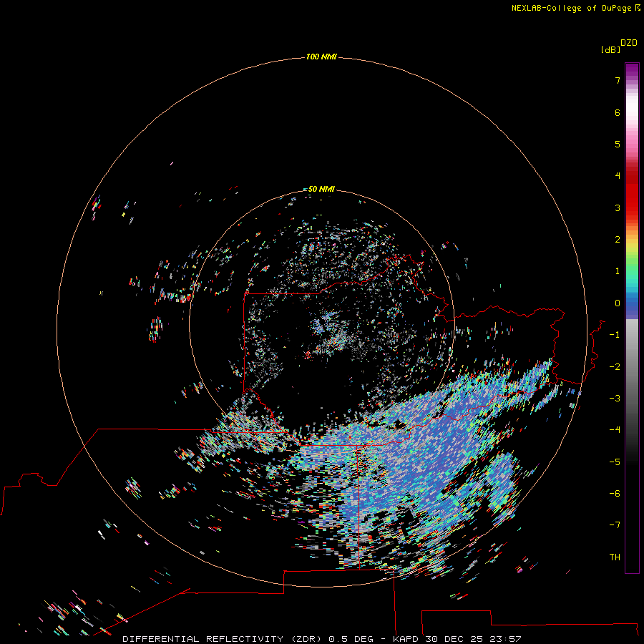Click the 30 DEC 25 23:57 timestamp
Screen dimensions: 644x644
click(x=473, y=639)
